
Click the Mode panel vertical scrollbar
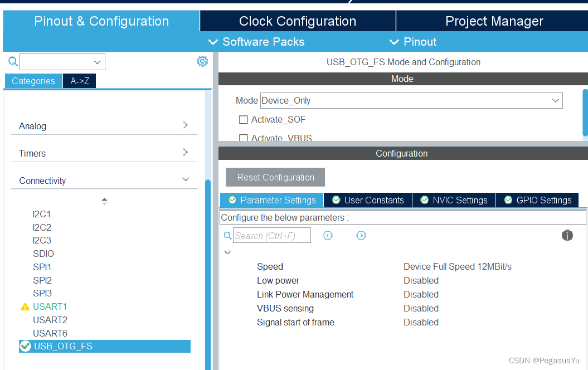pos(585,111)
